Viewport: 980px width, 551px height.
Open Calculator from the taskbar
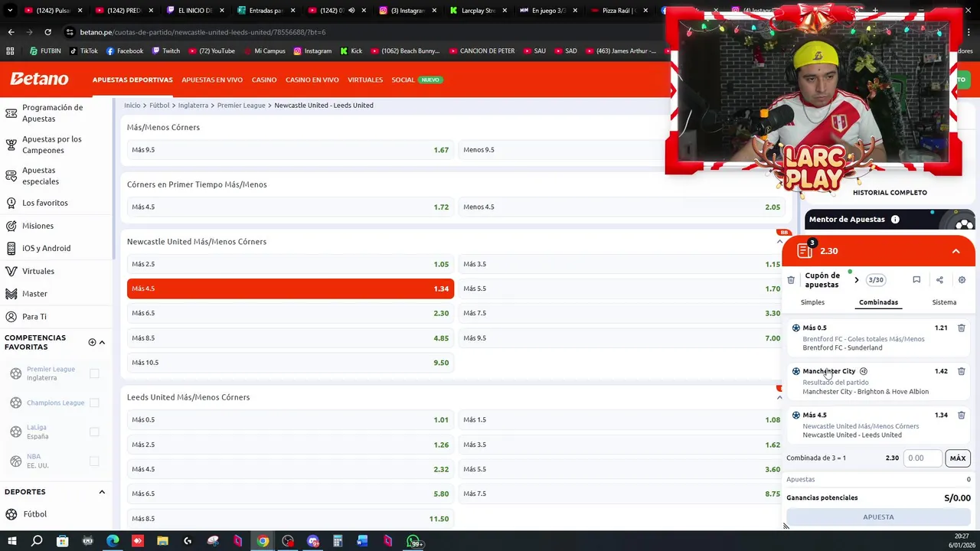[338, 542]
